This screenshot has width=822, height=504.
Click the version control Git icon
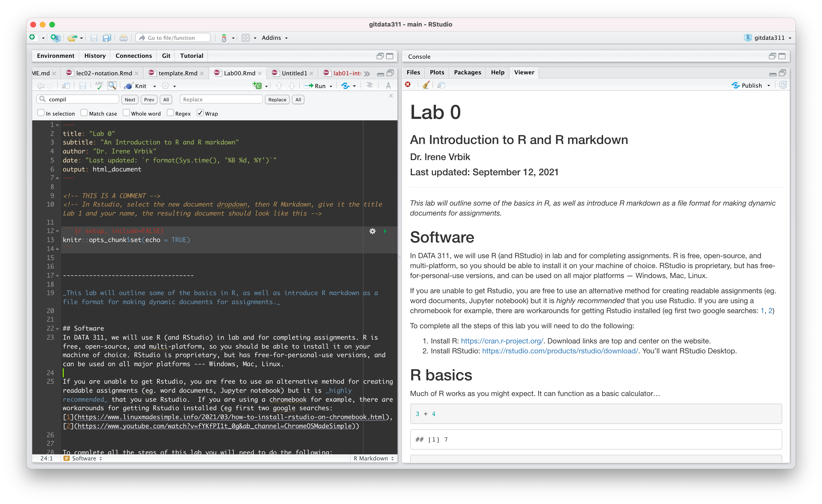point(224,38)
